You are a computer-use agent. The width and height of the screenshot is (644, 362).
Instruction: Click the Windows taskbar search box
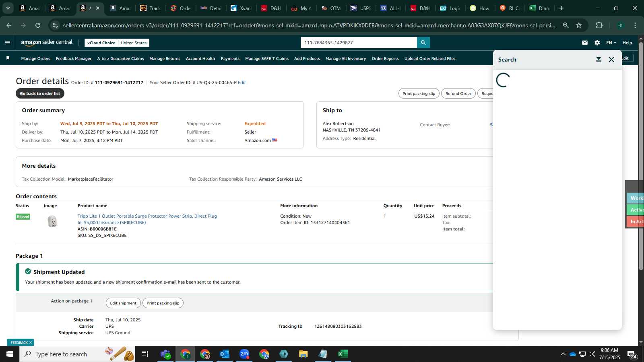(77, 354)
